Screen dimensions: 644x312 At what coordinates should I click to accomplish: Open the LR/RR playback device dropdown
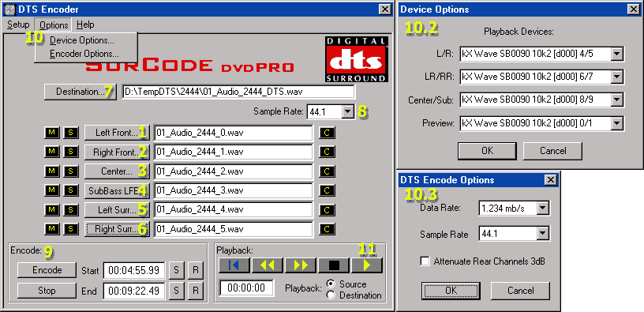tap(616, 77)
